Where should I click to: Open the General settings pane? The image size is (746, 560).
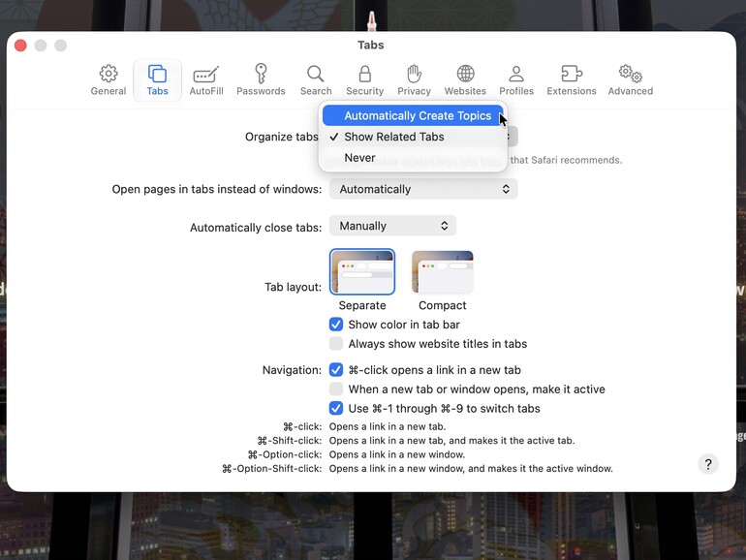(109, 80)
